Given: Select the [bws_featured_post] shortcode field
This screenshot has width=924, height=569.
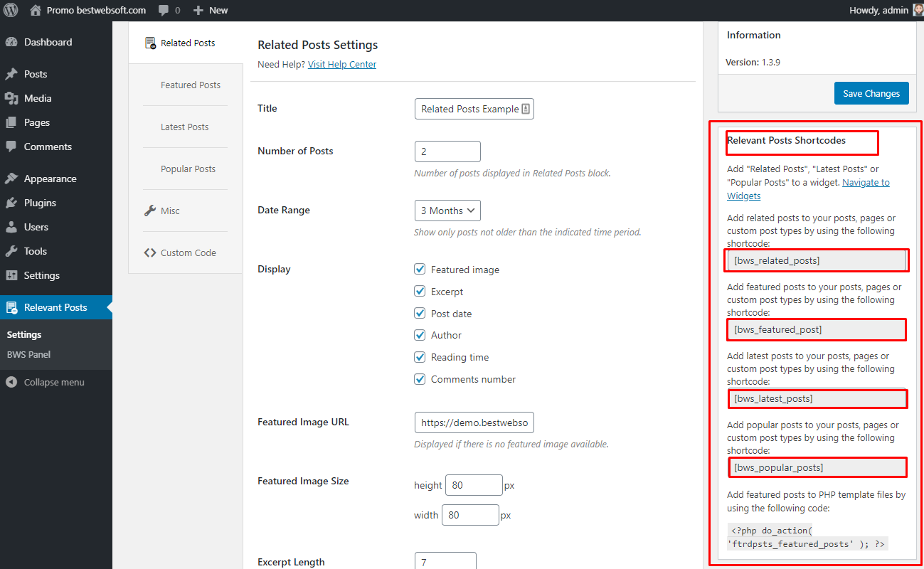Looking at the screenshot, I should 817,329.
